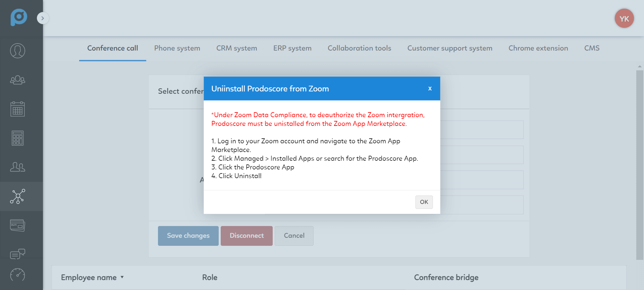Screen dimensions: 644x290
Task: Open the speedometer dashboard sidebar icon
Action: click(17, 275)
